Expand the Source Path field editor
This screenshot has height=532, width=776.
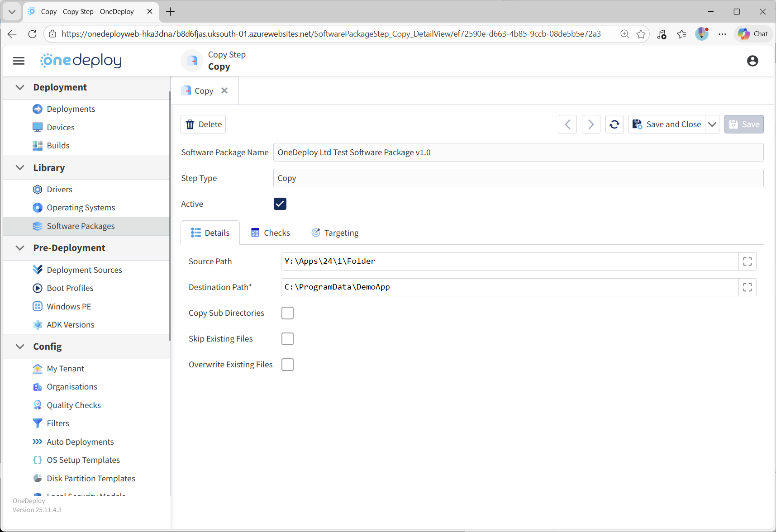[x=747, y=261]
